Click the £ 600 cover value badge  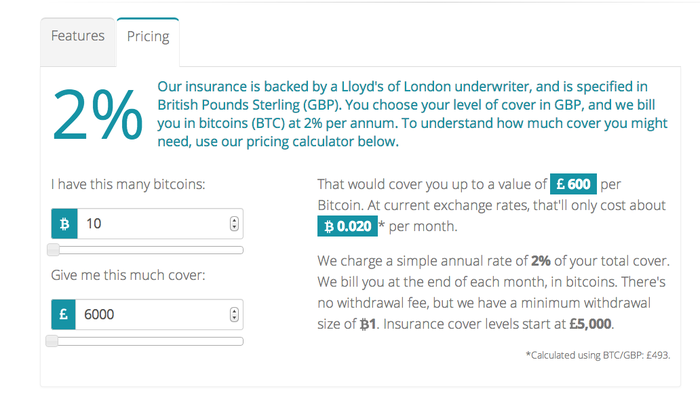click(x=573, y=184)
